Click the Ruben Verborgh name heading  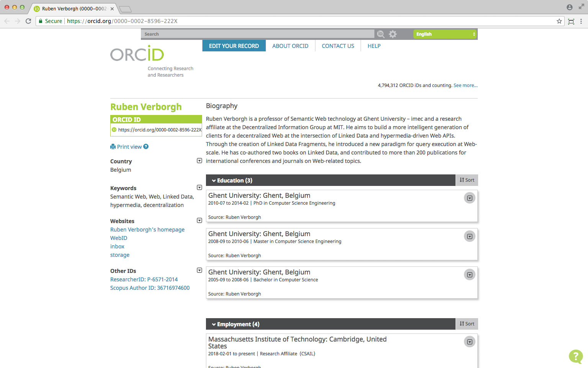pos(146,107)
